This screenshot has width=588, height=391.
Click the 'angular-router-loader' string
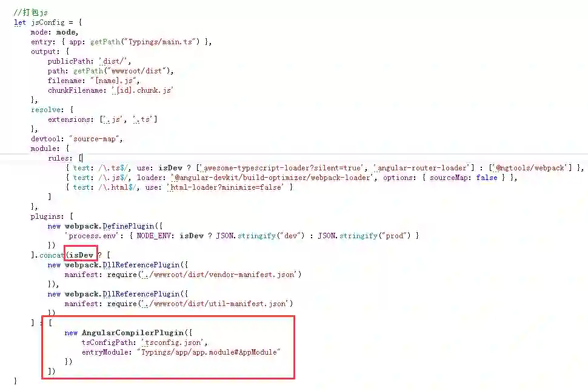pos(421,168)
